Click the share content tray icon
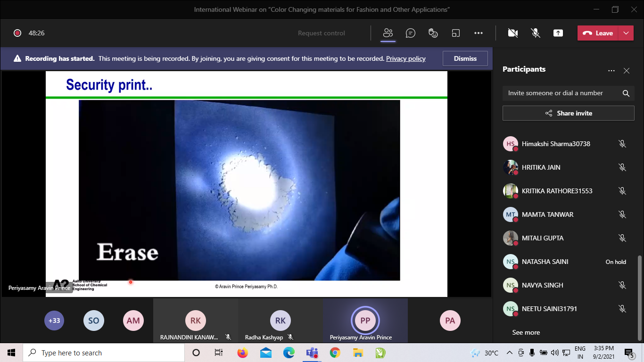Viewport: 644px width, 362px height. click(558, 33)
